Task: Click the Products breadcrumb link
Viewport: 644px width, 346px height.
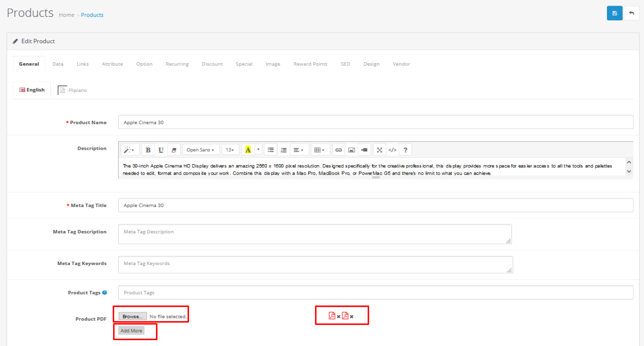Action: click(92, 15)
